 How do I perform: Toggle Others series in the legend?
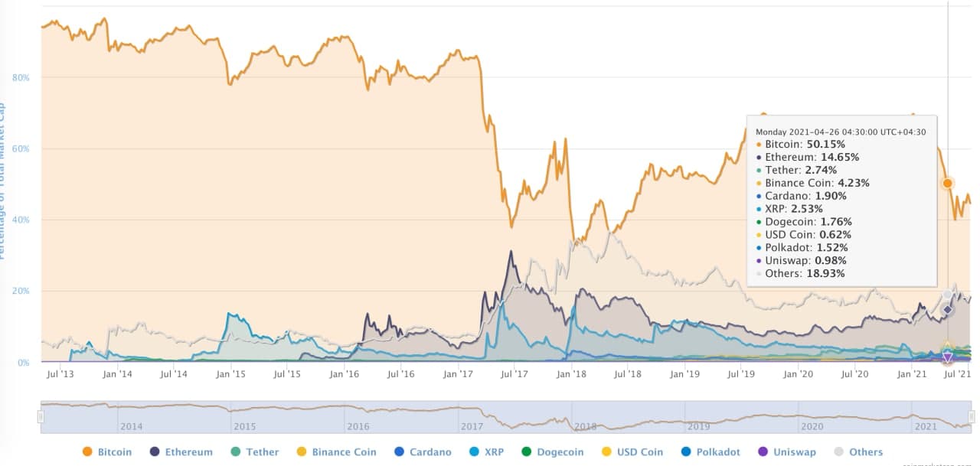[x=857, y=451]
